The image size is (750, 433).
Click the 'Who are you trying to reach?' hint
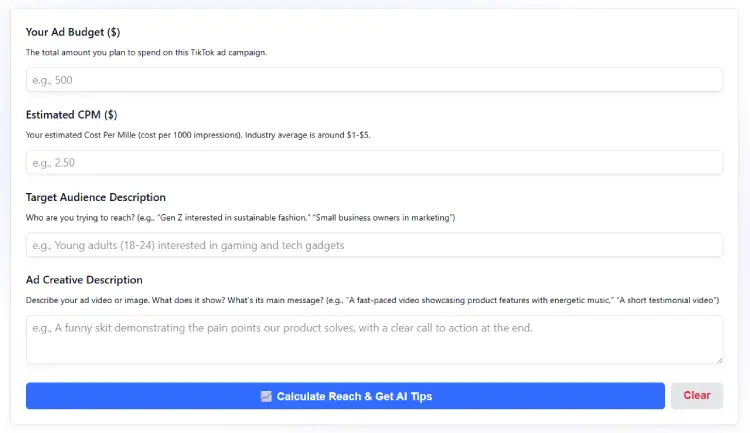click(x=241, y=218)
